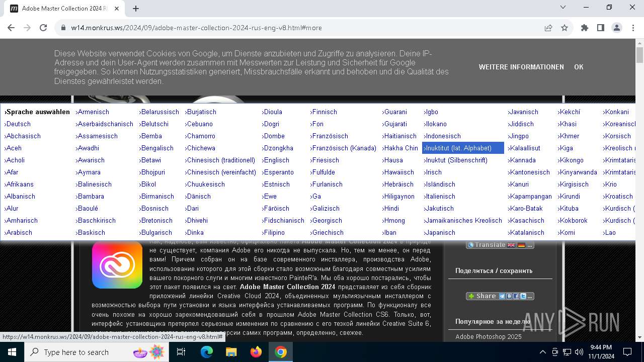
Task: Open a new tab with plus button
Action: (x=136, y=8)
